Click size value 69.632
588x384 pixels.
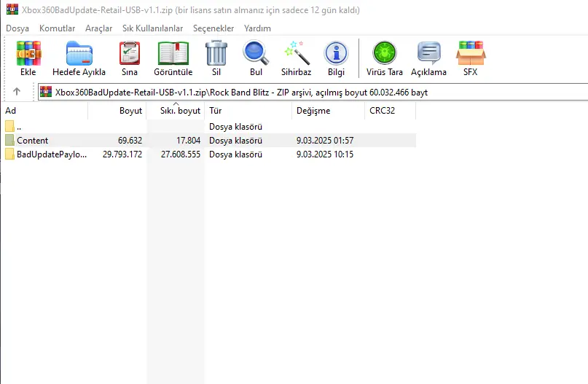pos(130,141)
